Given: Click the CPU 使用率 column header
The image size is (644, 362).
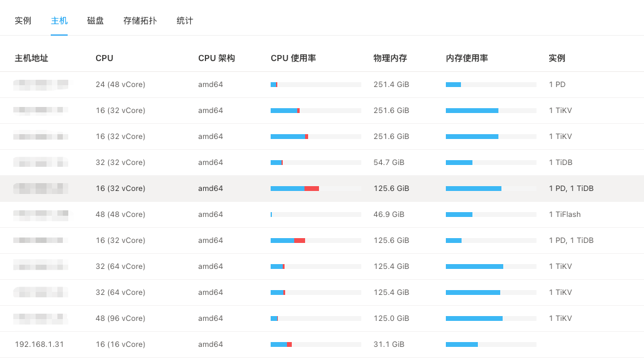Looking at the screenshot, I should click(293, 59).
